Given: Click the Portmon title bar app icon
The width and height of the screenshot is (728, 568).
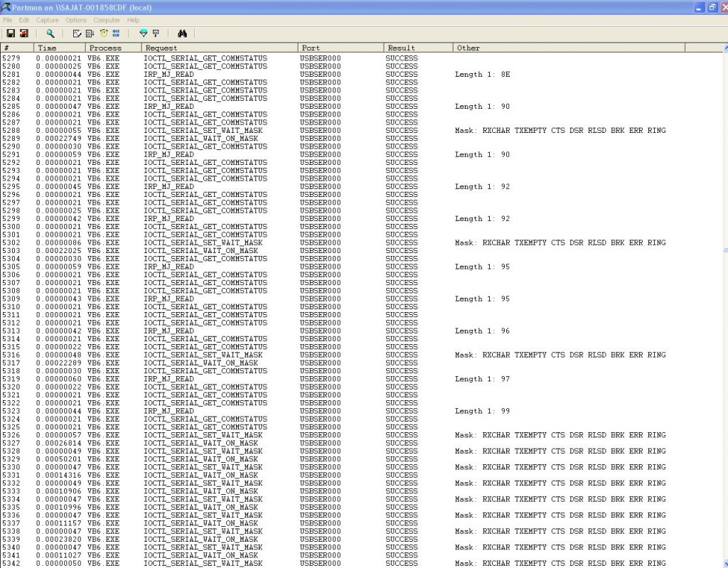Looking at the screenshot, I should (6, 7).
